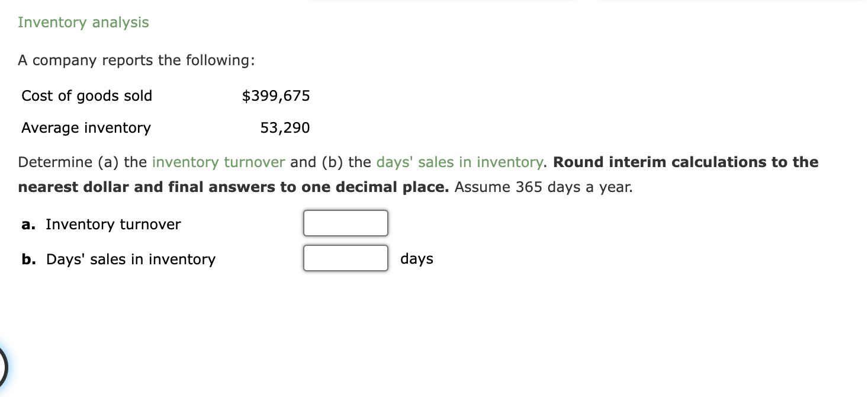The height and width of the screenshot is (397, 868).
Task: Click the bold "Round interim calculations to the" text
Action: 686,162
